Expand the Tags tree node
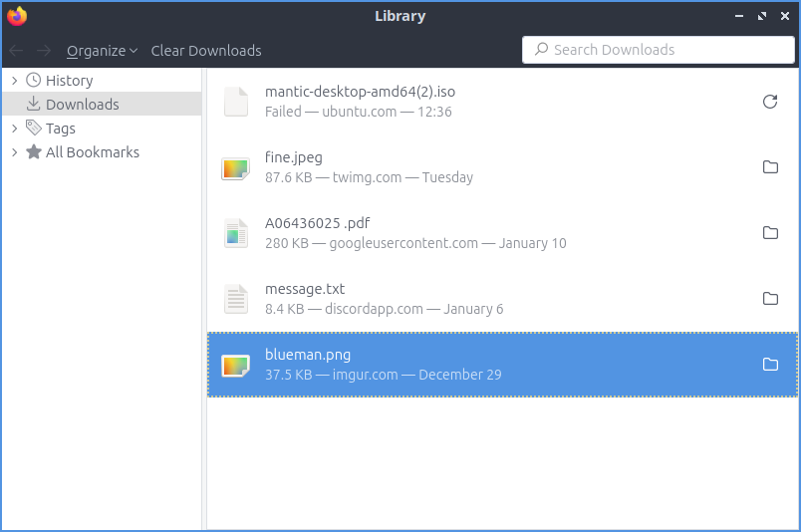This screenshot has height=532, width=801. (x=14, y=129)
